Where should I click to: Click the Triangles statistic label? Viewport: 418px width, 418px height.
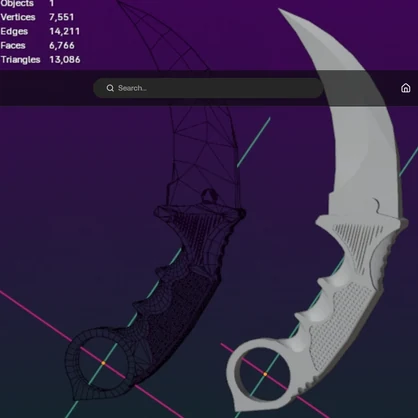(20, 60)
